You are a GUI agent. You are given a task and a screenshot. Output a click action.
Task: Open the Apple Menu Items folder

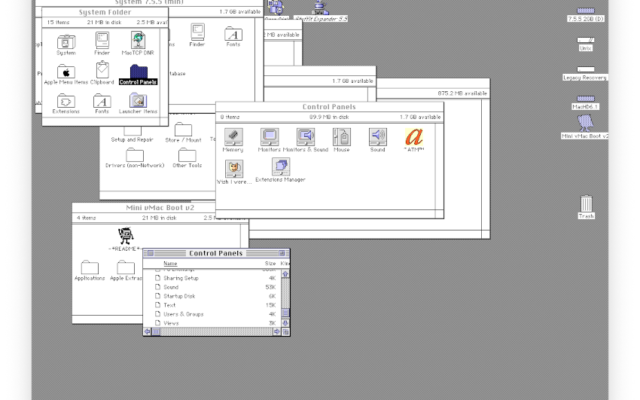tap(66, 72)
